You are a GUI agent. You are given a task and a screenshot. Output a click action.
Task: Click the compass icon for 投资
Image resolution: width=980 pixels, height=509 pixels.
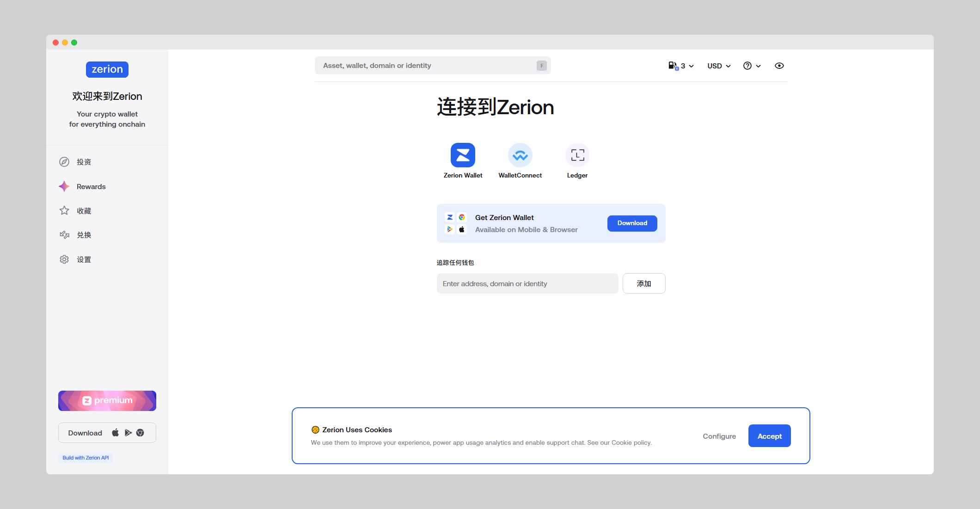click(64, 162)
